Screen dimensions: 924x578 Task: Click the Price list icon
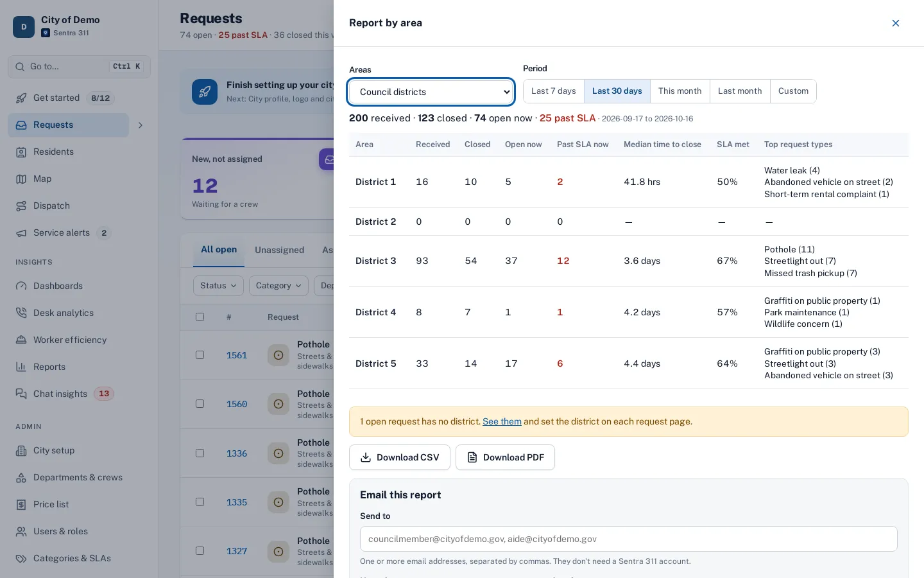tap(21, 504)
